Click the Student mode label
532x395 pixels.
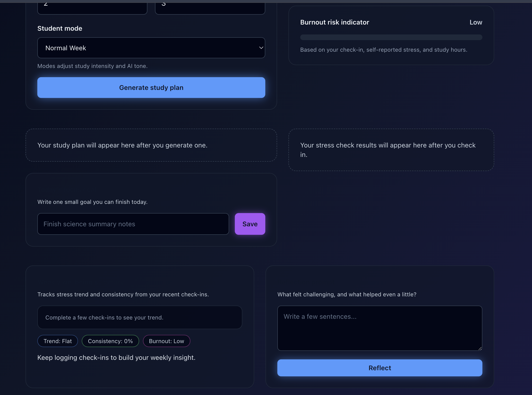coord(60,28)
